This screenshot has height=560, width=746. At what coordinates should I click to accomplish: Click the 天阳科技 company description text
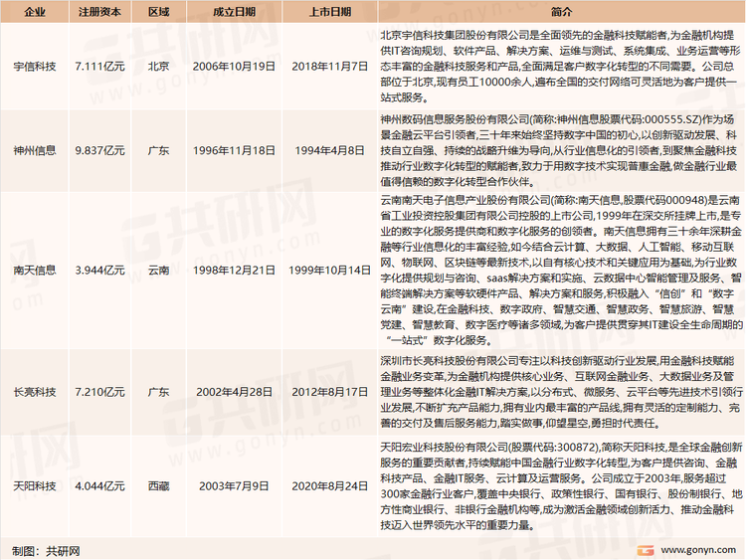(x=560, y=486)
